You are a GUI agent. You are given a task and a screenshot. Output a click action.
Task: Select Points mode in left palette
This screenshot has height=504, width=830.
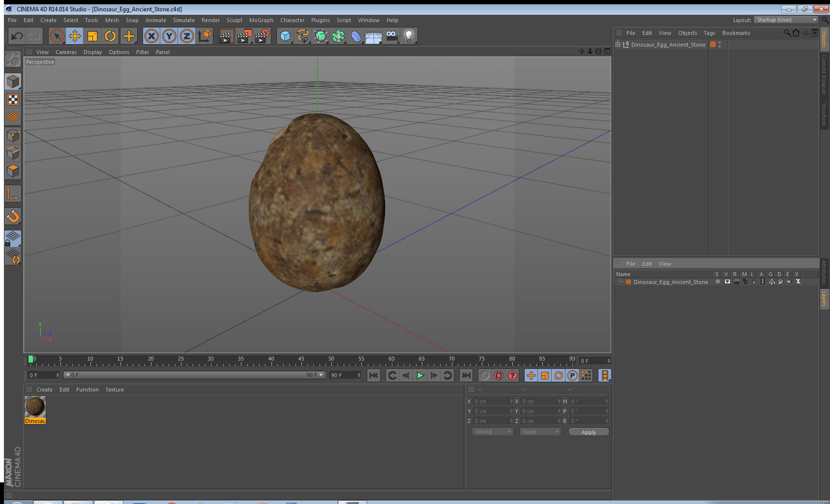pos(13,135)
